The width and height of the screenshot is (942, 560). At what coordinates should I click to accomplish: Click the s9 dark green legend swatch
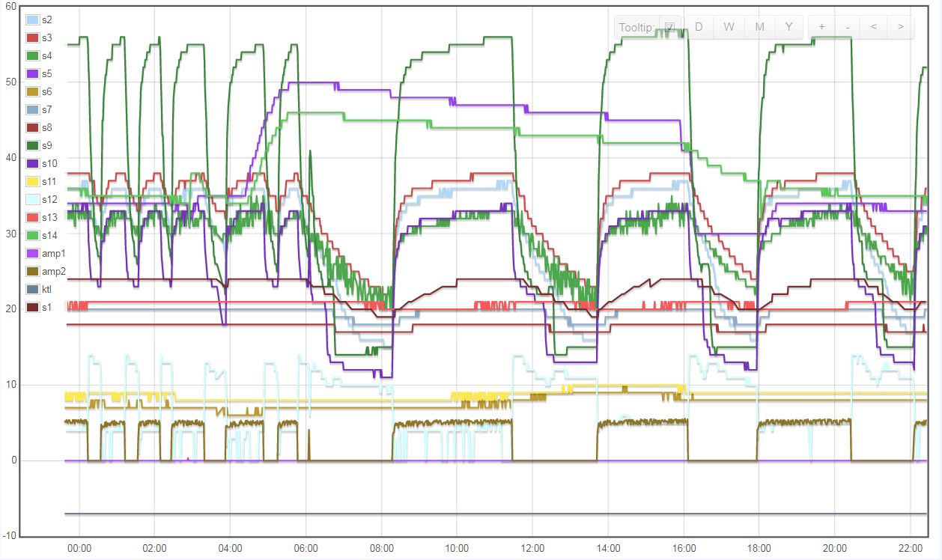pos(33,145)
